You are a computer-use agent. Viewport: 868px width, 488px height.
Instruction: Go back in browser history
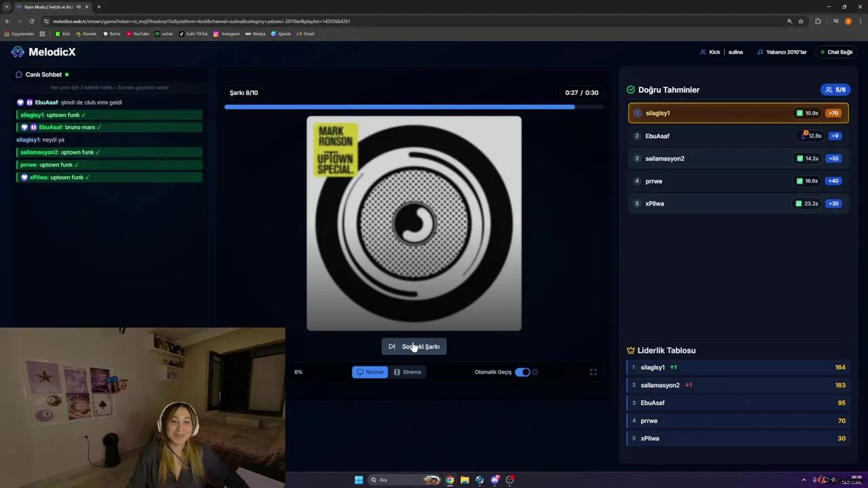pos(7,21)
